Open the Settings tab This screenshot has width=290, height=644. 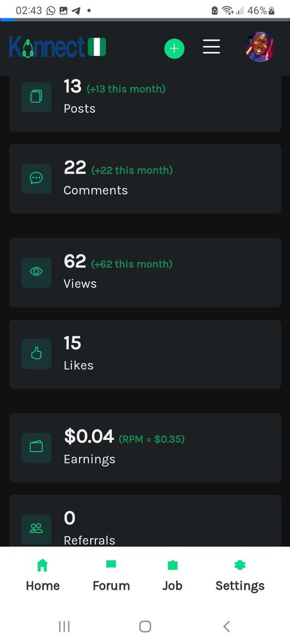coord(240,576)
